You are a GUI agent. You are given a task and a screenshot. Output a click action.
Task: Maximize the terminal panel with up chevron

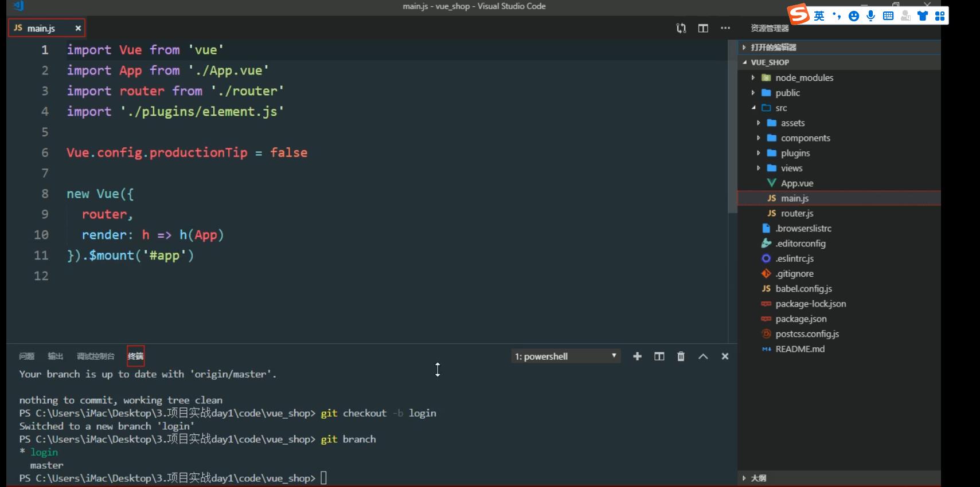[703, 356]
